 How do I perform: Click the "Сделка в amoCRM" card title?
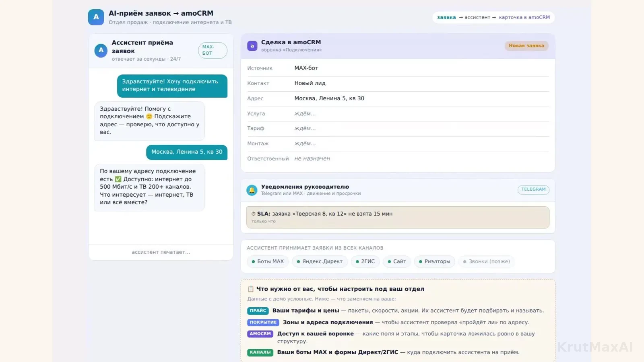pos(291,42)
